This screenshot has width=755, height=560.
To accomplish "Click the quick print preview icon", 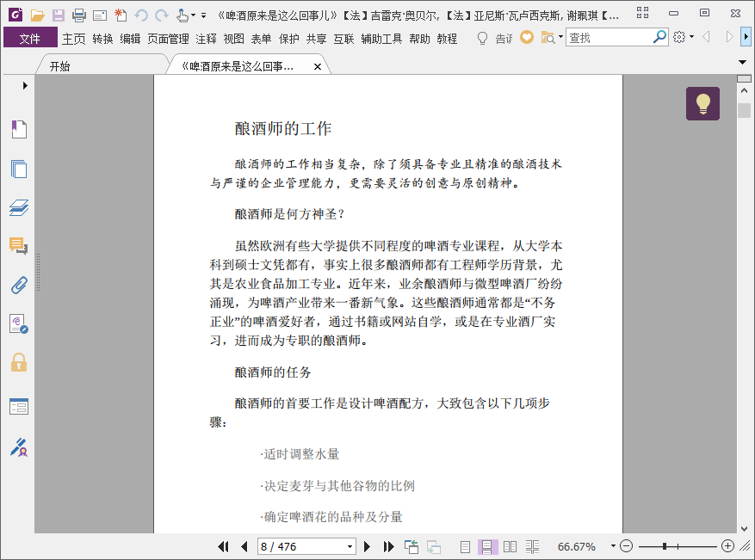I will click(100, 15).
